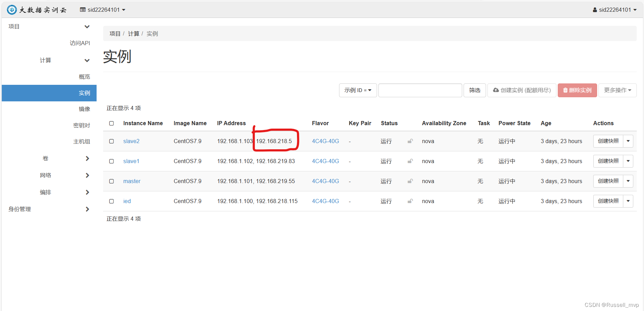Click the red 删除实例 button

[577, 90]
